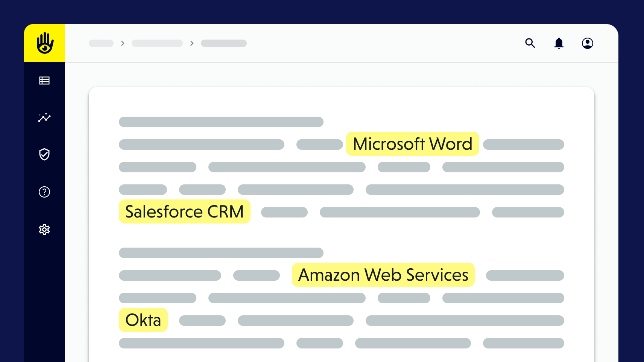The image size is (644, 362).
Task: Open the user account profile icon
Action: pyautogui.click(x=587, y=43)
